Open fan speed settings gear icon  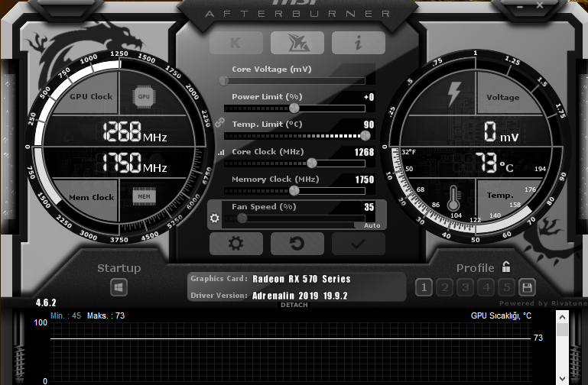pos(215,218)
